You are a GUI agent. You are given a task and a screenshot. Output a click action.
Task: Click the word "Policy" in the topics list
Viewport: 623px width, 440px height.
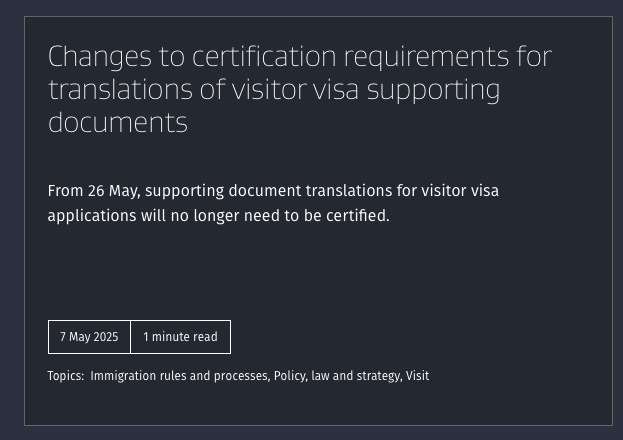(290, 376)
